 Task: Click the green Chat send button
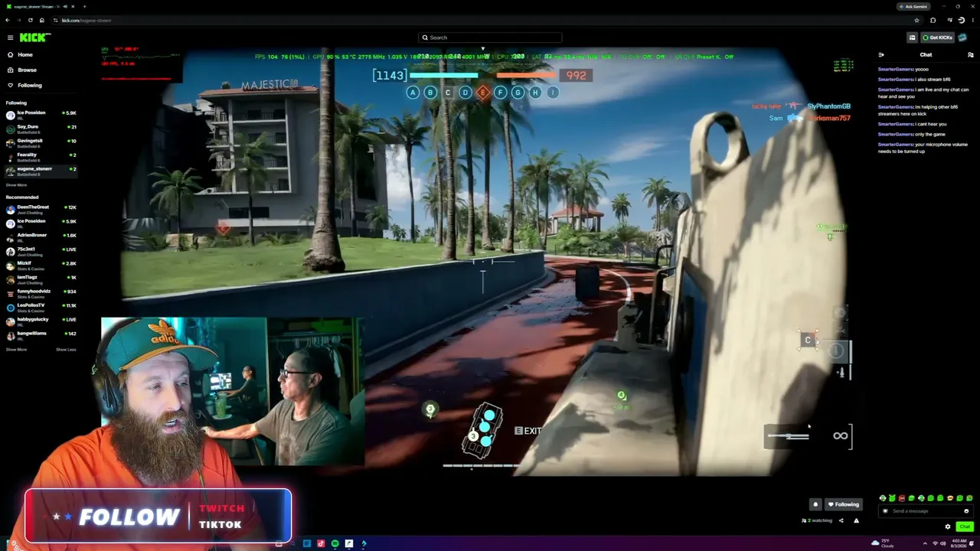point(965,527)
